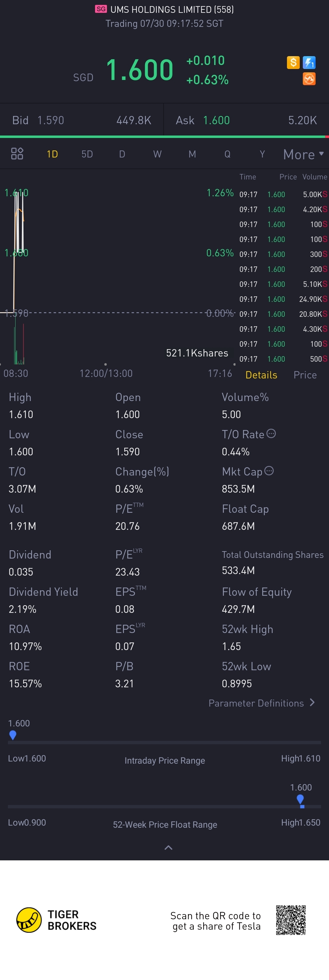This screenshot has width=329, height=980.
Task: Select the Details tab
Action: coord(261,375)
